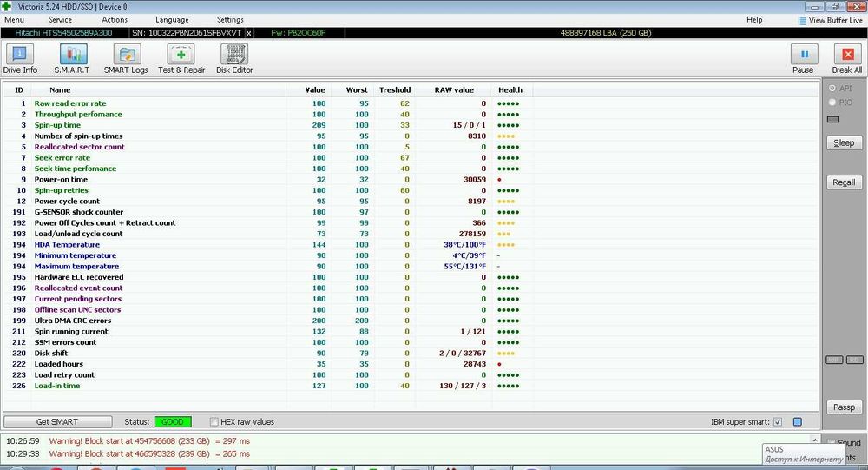The height and width of the screenshot is (470, 868).
Task: Click the Value column header
Action: [315, 89]
